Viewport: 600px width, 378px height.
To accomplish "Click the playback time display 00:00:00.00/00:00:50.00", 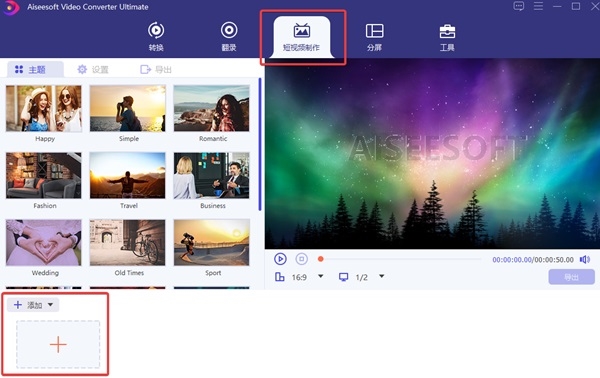I will click(533, 260).
